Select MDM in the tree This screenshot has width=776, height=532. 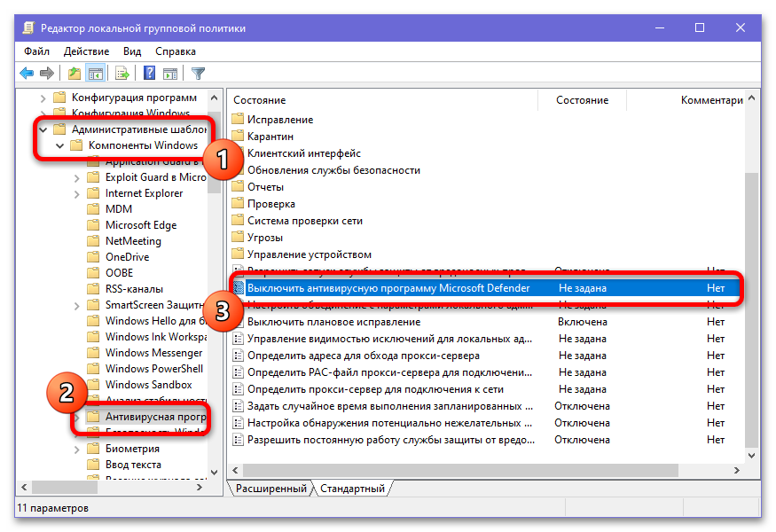coord(119,209)
